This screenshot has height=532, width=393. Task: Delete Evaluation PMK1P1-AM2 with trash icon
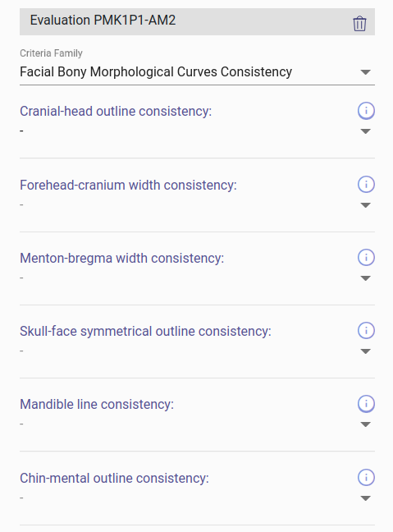pyautogui.click(x=359, y=24)
